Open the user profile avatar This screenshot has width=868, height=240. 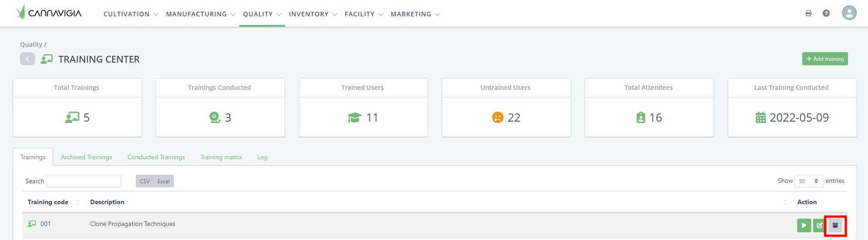(x=849, y=13)
